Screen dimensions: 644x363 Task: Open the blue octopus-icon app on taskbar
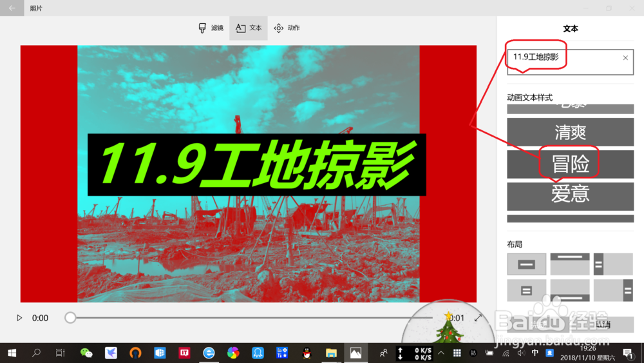(258, 353)
